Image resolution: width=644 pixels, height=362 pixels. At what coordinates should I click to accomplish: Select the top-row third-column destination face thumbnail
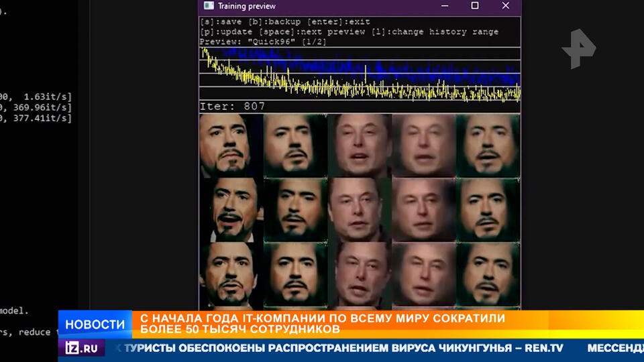click(360, 145)
